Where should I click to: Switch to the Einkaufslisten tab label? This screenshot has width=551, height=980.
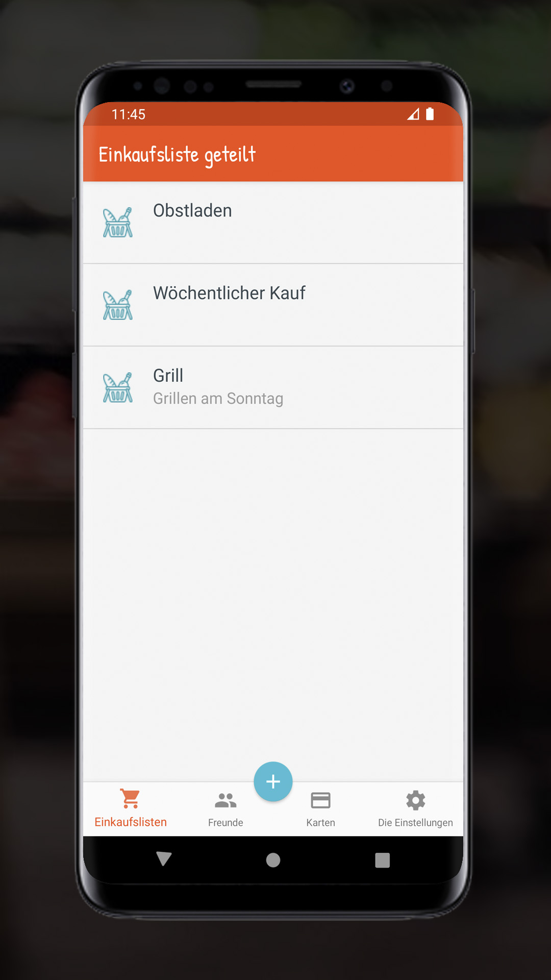[x=131, y=822]
